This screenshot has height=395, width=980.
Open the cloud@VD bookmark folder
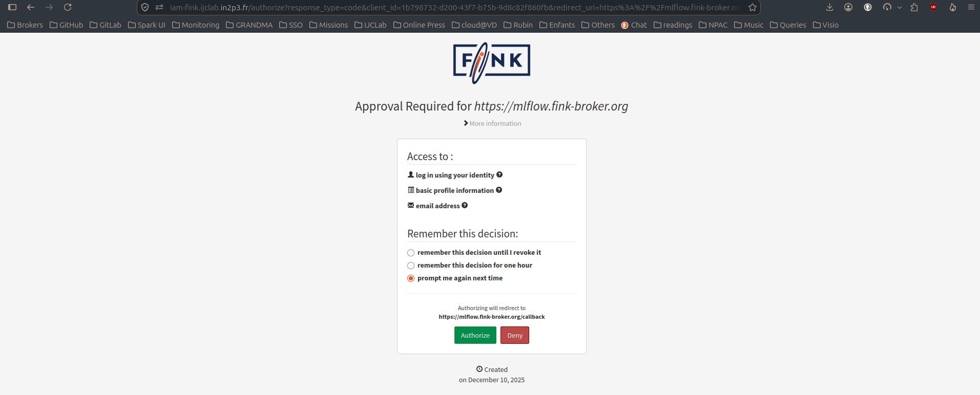point(474,25)
